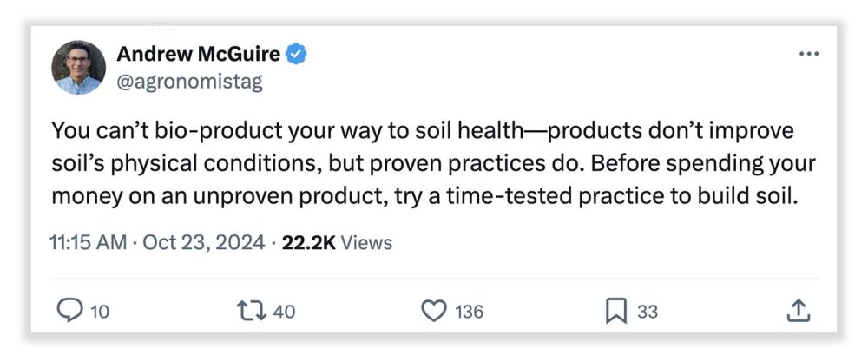The height and width of the screenshot is (362, 868).
Task: Click the repost count of 40
Action: (284, 312)
